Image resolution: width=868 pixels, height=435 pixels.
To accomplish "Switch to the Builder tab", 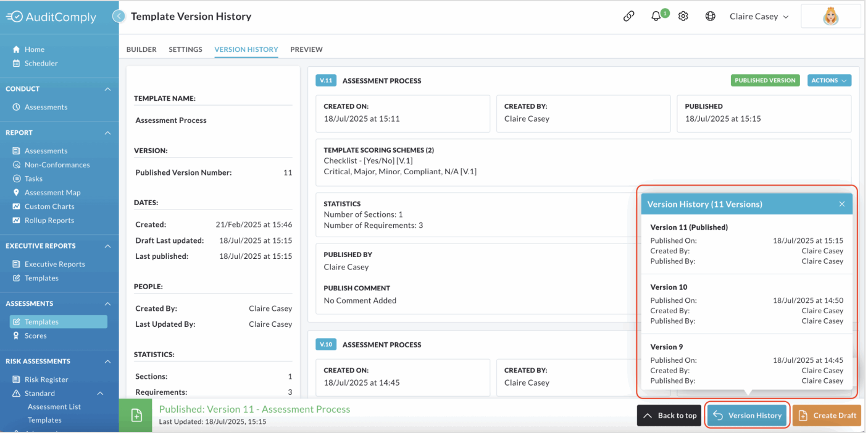I will pos(141,49).
